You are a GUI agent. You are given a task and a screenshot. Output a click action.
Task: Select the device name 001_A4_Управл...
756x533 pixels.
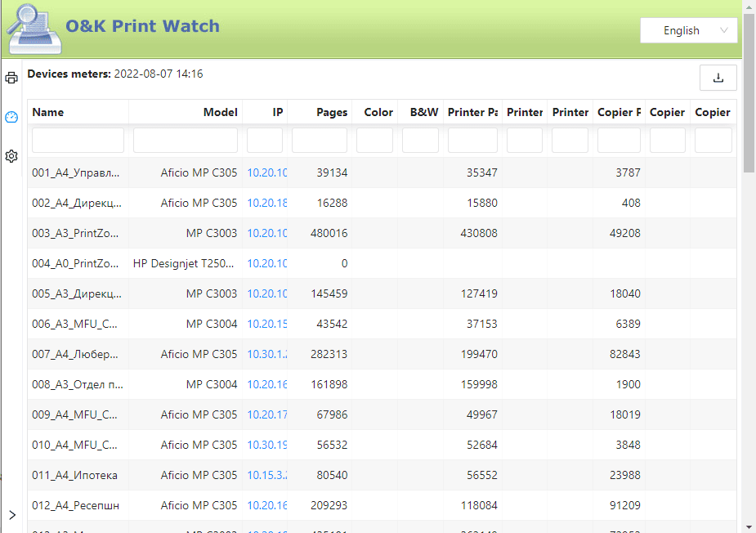click(76, 172)
